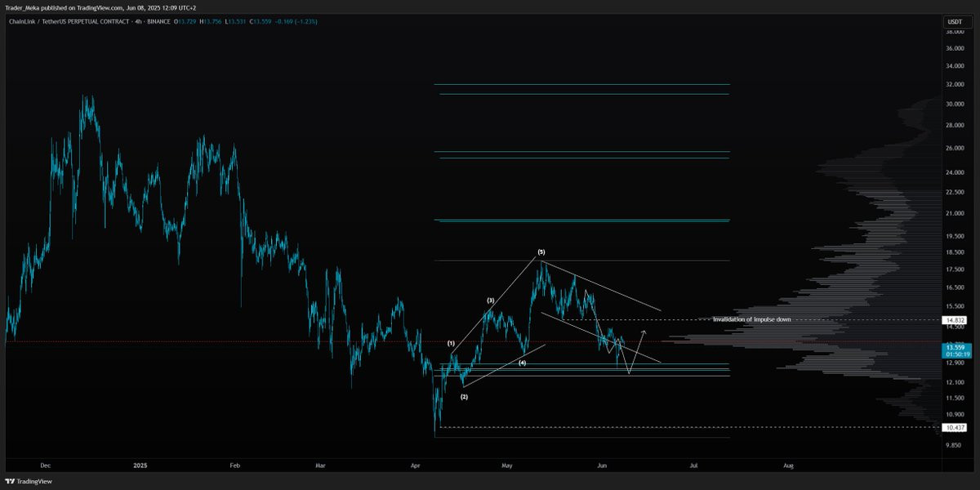Click the 2025 label on the time axis

point(140,465)
